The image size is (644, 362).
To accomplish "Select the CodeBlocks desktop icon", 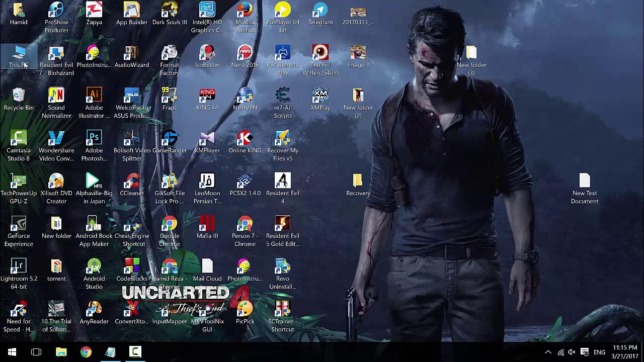I will pos(132,270).
